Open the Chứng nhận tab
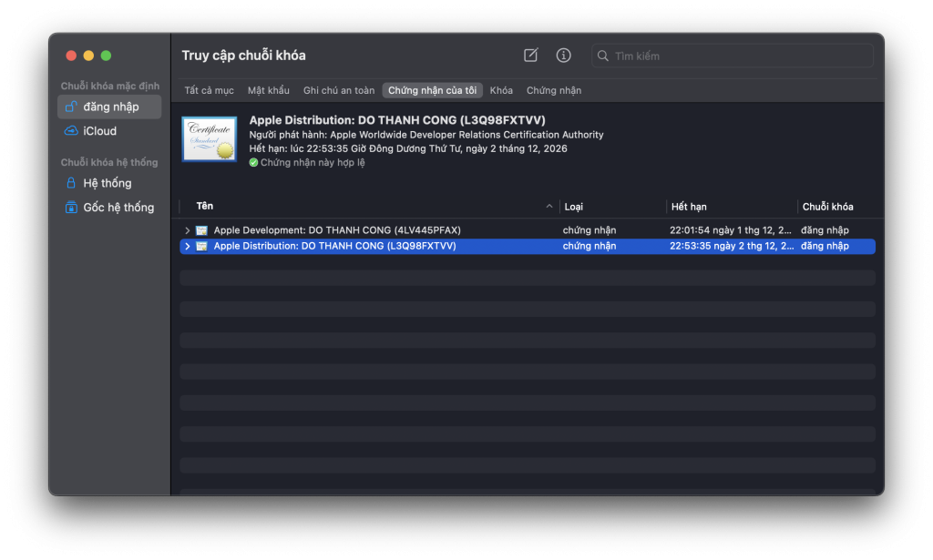933x560 pixels. (554, 90)
